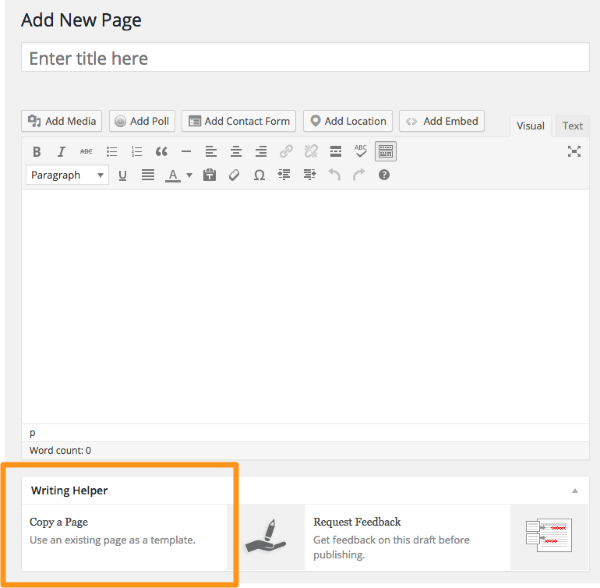Viewport: 600px width, 588px height.
Task: Click the insert link icon
Action: coord(286,151)
